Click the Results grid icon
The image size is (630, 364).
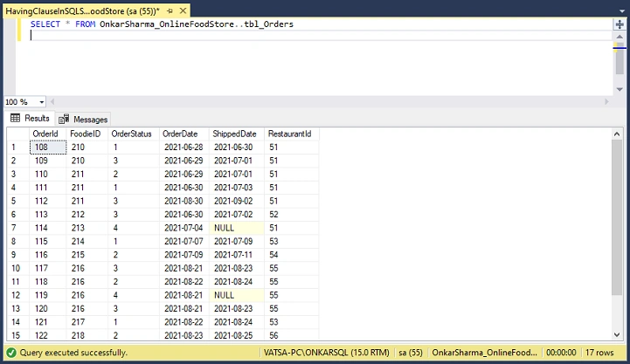click(15, 118)
